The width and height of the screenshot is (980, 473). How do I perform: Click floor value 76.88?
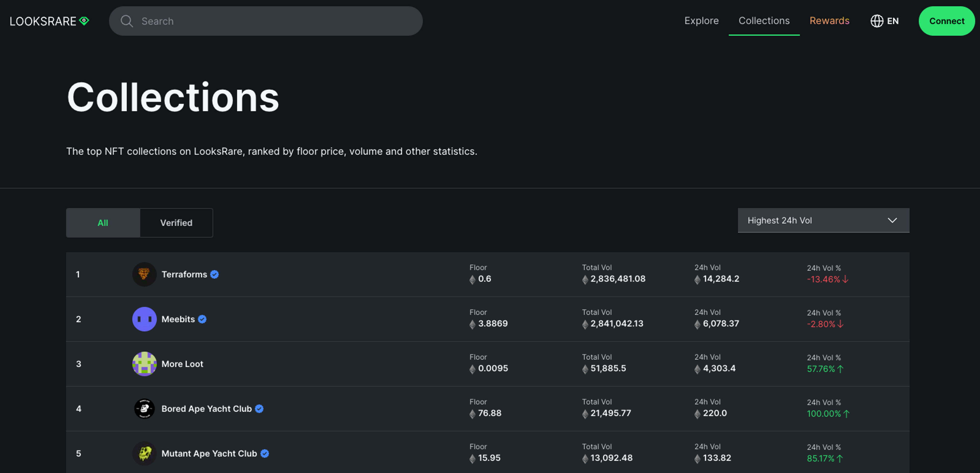[490, 413]
